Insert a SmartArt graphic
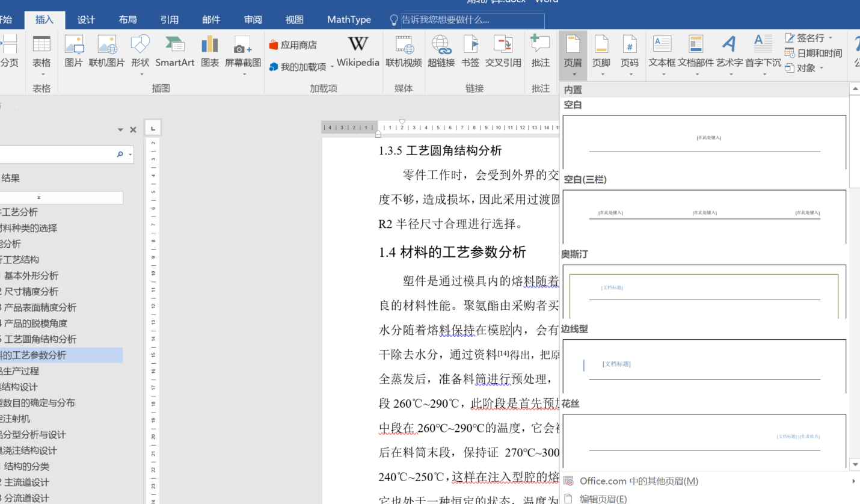This screenshot has height=504, width=860. (x=174, y=52)
